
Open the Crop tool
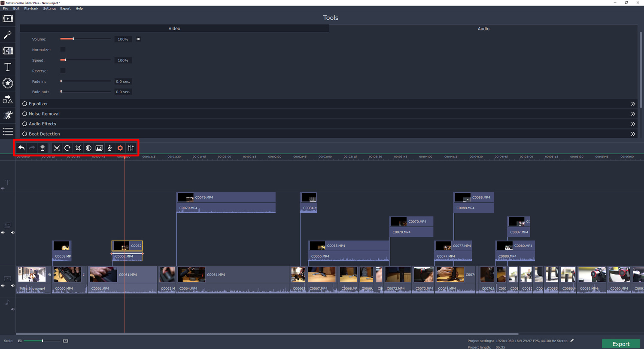tap(78, 148)
